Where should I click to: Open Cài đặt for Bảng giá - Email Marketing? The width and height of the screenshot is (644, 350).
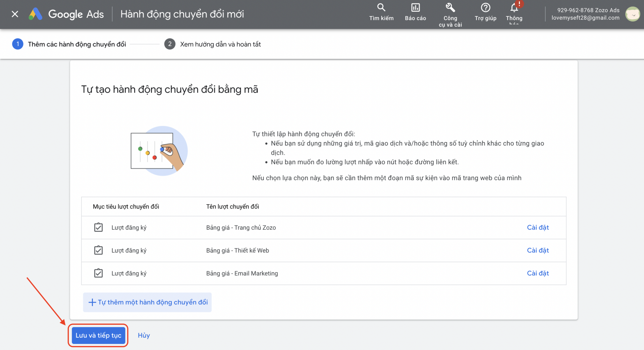pos(538,273)
